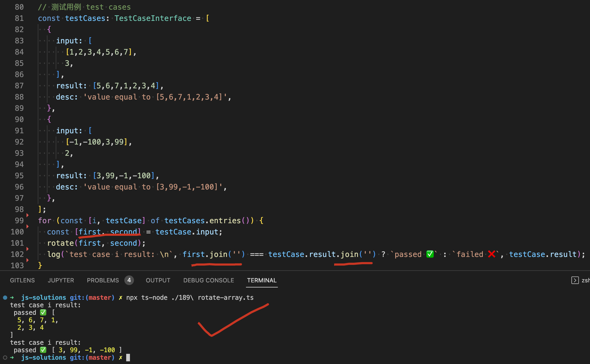Click red gutter marker between lines 99 and 100
Viewport: 590px width, 364px height.
[x=28, y=226]
